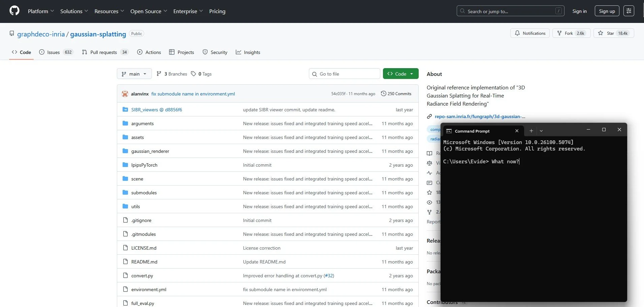Open the assets folder icon
The image size is (644, 307).
tap(125, 137)
